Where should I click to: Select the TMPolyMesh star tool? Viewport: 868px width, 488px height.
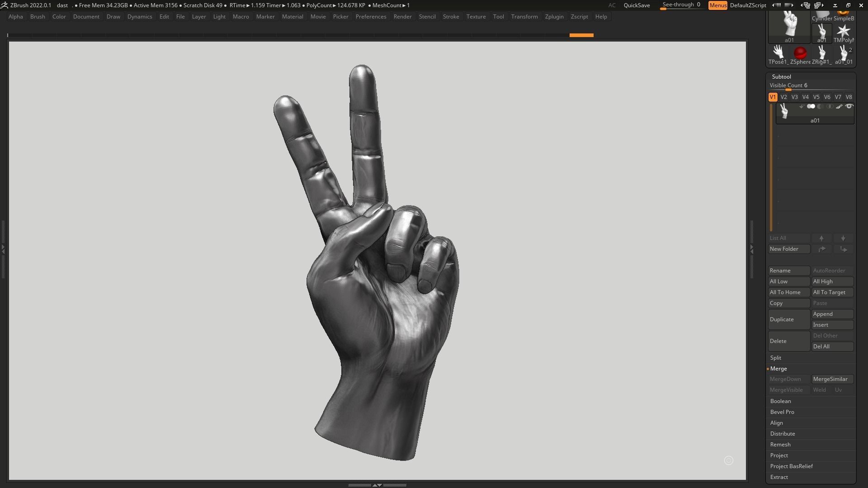[844, 33]
